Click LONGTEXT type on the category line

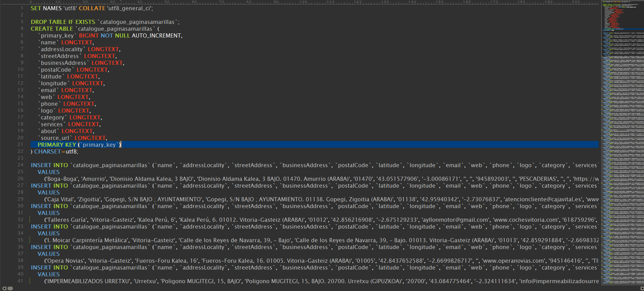[85, 117]
